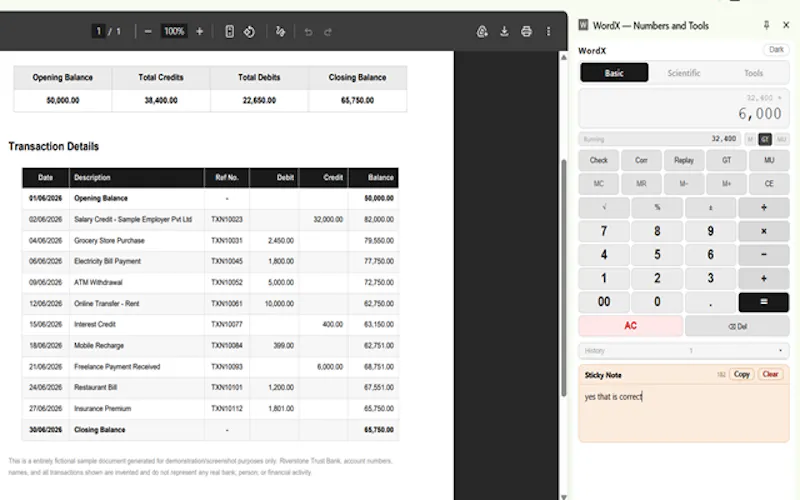This screenshot has height=500, width=800.
Task: Close the WordX side panel
Action: [786, 25]
